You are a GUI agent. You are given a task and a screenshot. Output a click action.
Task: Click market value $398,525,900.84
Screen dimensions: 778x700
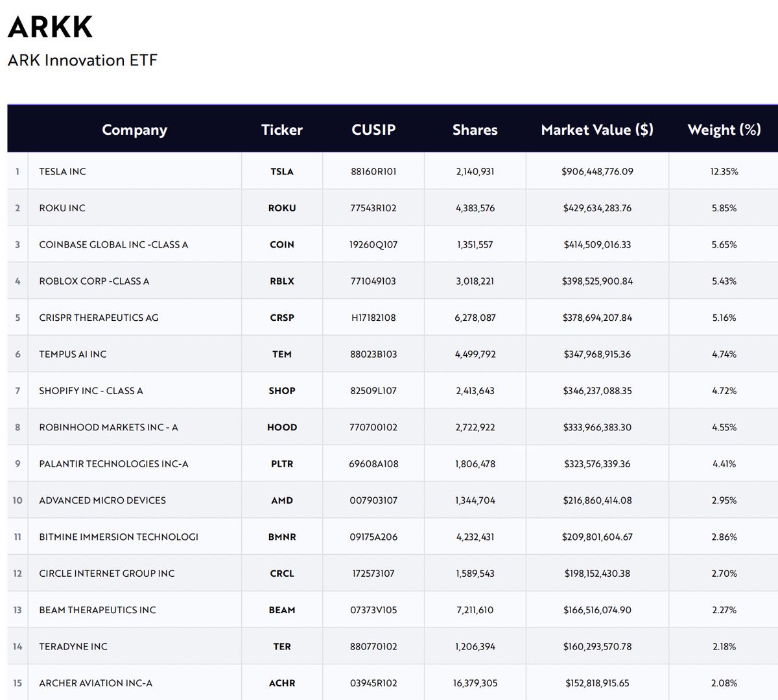[x=597, y=281]
